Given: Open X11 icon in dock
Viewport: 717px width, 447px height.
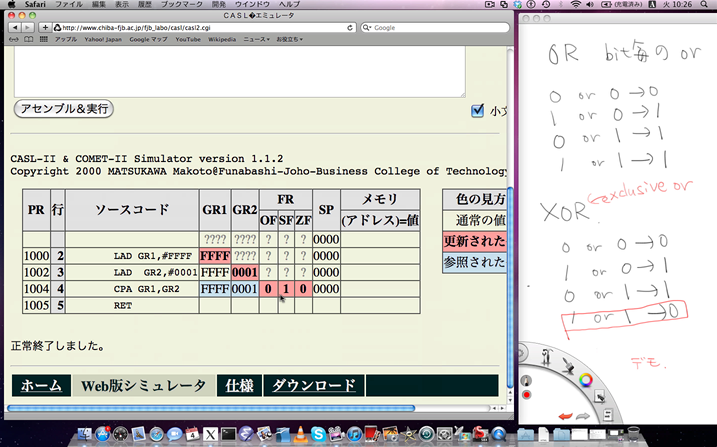Looking at the screenshot, I should pyautogui.click(x=210, y=434).
